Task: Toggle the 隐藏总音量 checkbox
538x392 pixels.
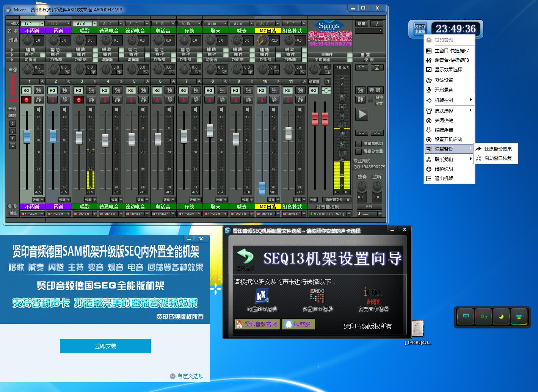Action: (358, 151)
